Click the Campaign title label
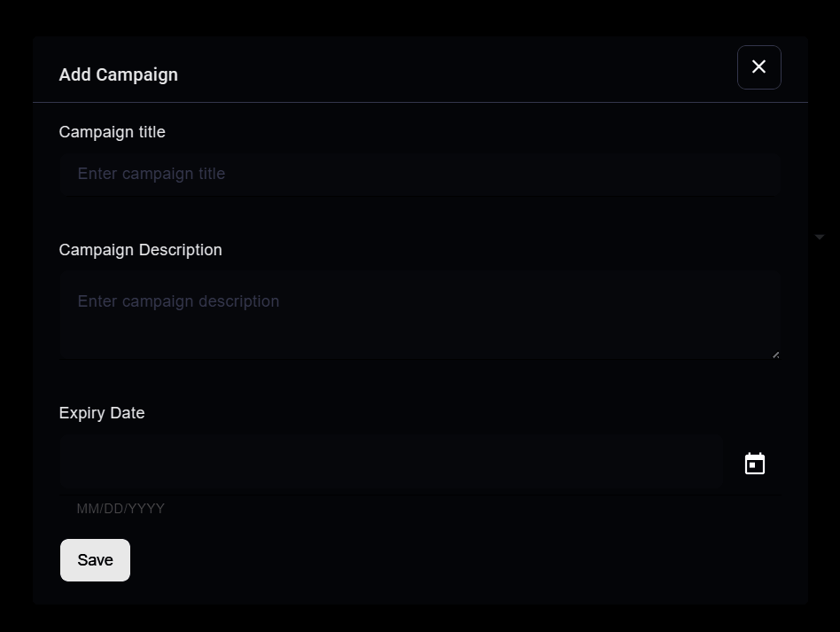The image size is (840, 632). (112, 132)
